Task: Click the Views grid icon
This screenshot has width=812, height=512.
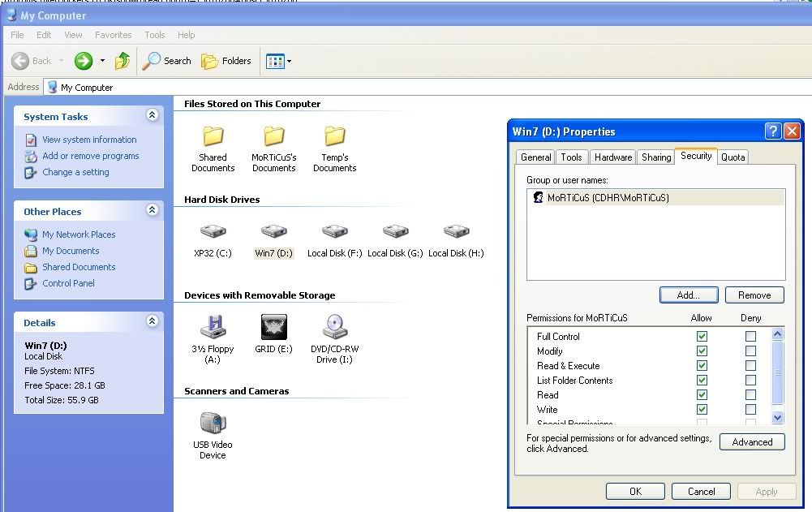Action: click(x=275, y=61)
